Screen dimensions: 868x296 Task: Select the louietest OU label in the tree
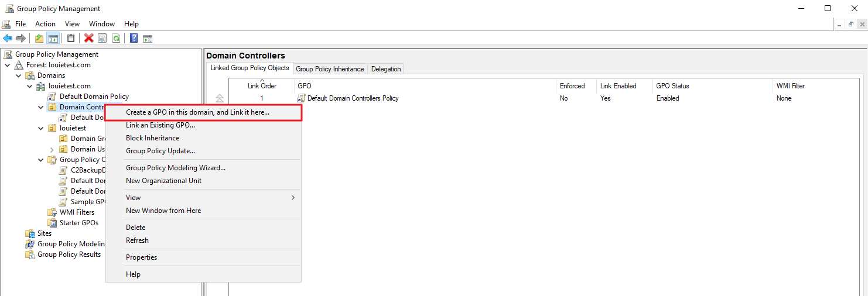pyautogui.click(x=73, y=128)
